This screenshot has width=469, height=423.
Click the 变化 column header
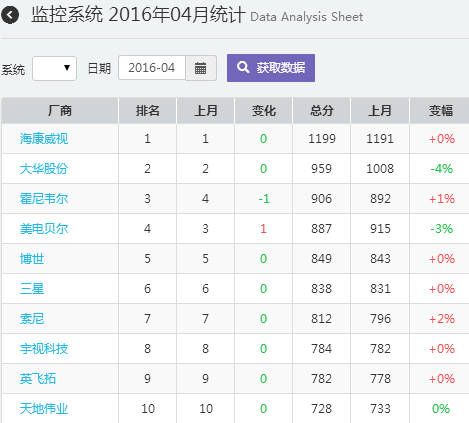pos(264,111)
